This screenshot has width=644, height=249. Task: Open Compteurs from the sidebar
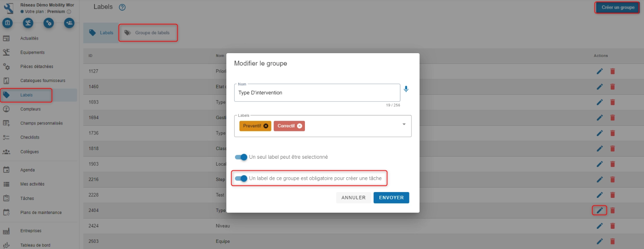tap(30, 109)
